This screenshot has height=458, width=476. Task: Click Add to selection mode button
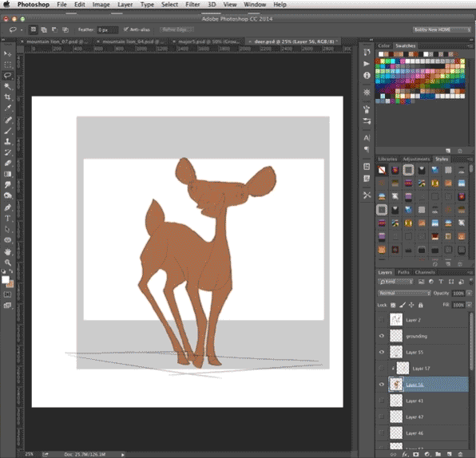(x=44, y=30)
